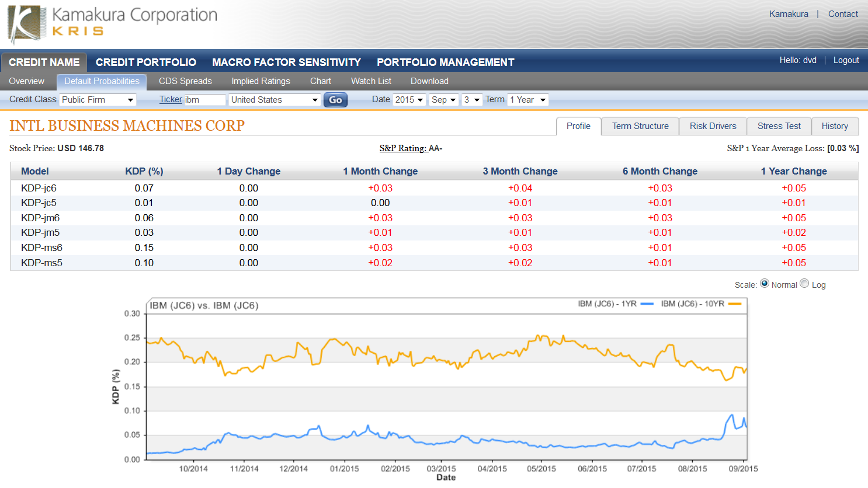Click KDP-jm5 1 Year Change +0.02
The height and width of the screenshot is (488, 868).
pyautogui.click(x=794, y=232)
